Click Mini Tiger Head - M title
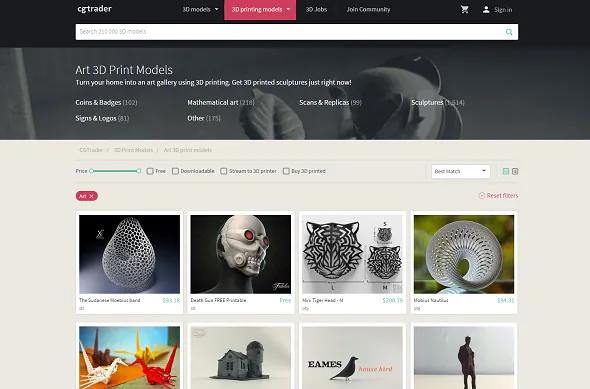 pos(323,300)
